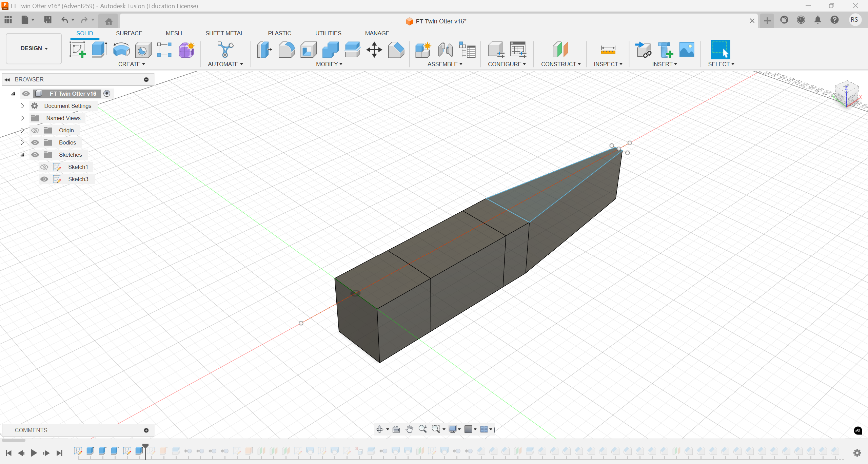
Task: Click the timeline position marker
Action: coord(145,451)
